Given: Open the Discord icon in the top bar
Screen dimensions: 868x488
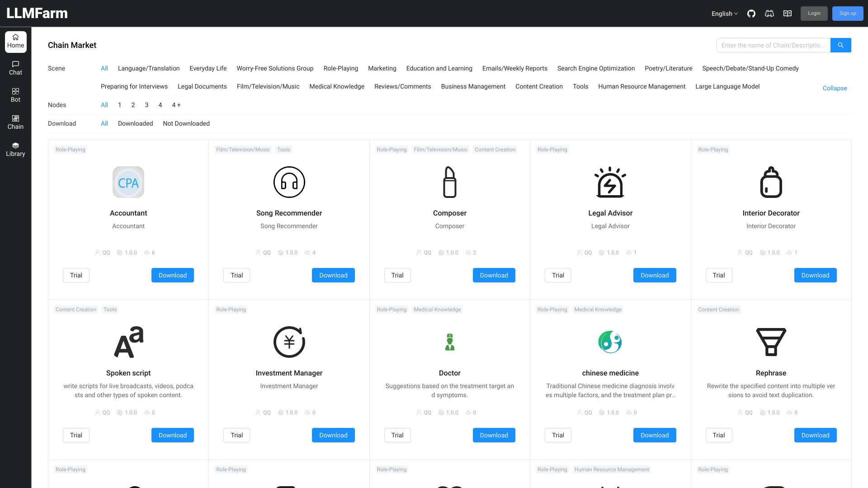Looking at the screenshot, I should 769,14.
